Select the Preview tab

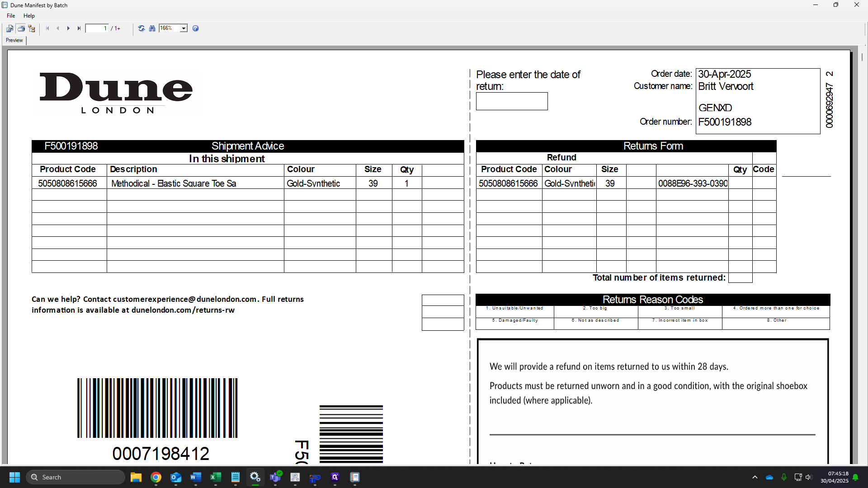tap(14, 40)
